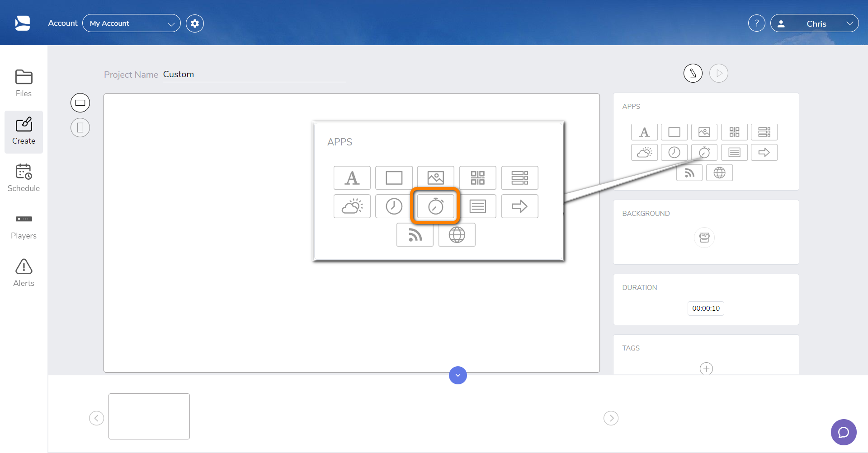Open the Chris user menu
Screen dimensions: 868x453
[x=814, y=23]
